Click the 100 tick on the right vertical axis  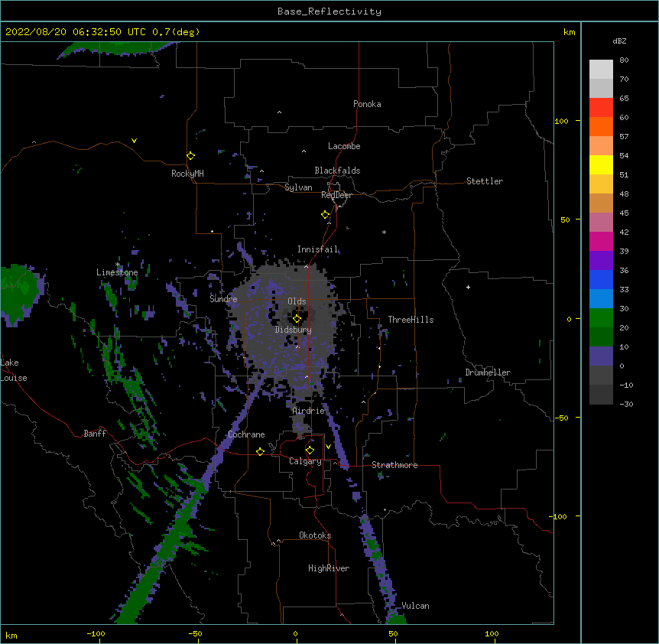[x=561, y=121]
